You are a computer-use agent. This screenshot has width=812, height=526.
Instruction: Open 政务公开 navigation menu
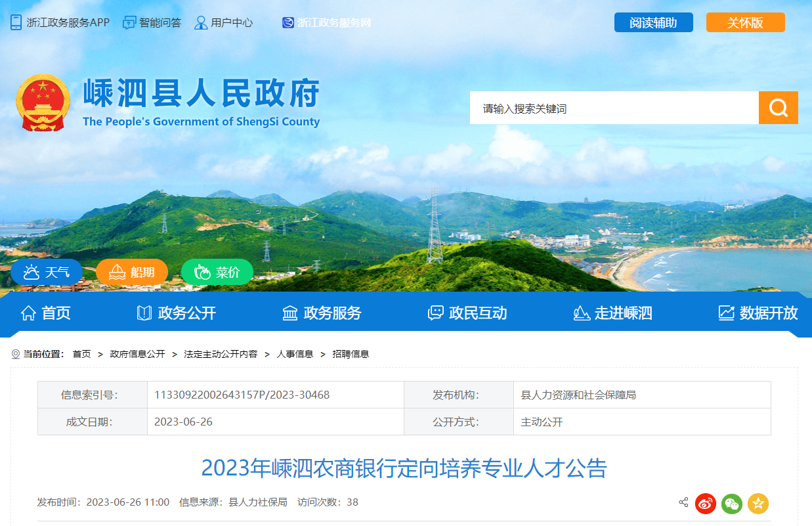[176, 313]
